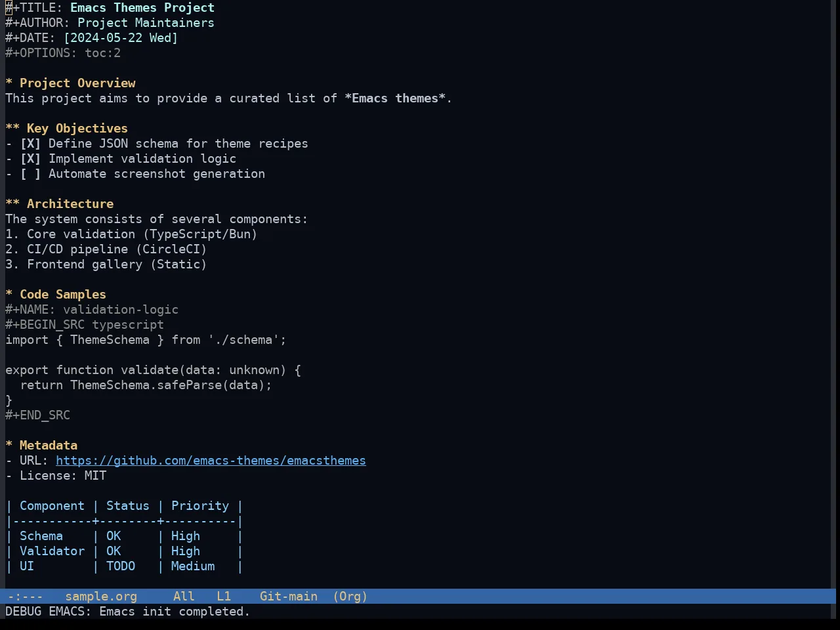Click the Status table header cell

(x=128, y=506)
